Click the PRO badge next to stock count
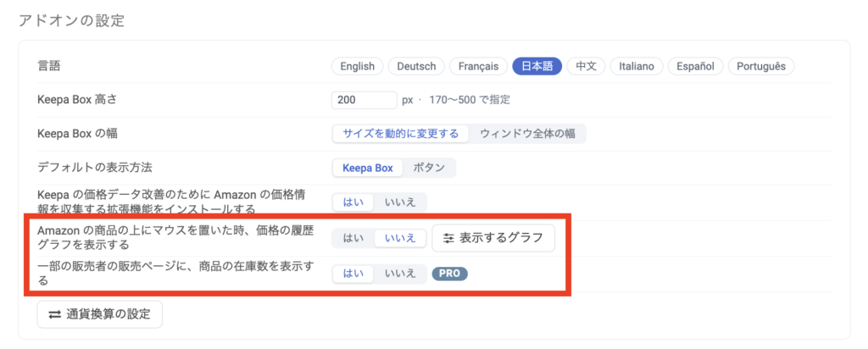Screen dimensions: 868x349 tap(449, 274)
